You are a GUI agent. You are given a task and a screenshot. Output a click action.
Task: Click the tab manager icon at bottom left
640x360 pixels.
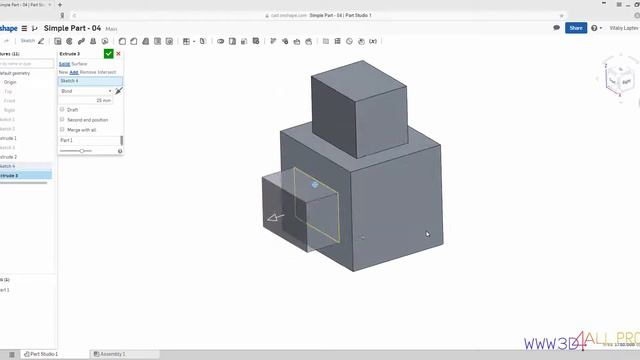tap(12, 354)
